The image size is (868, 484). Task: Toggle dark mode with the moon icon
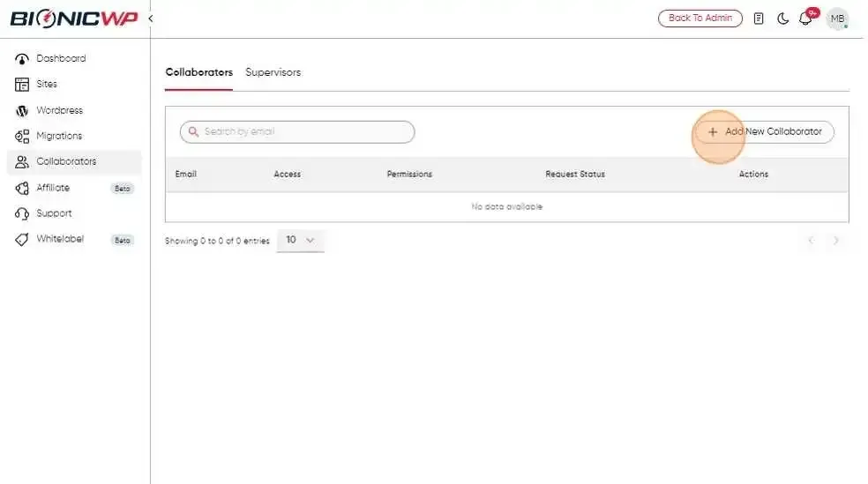point(782,19)
